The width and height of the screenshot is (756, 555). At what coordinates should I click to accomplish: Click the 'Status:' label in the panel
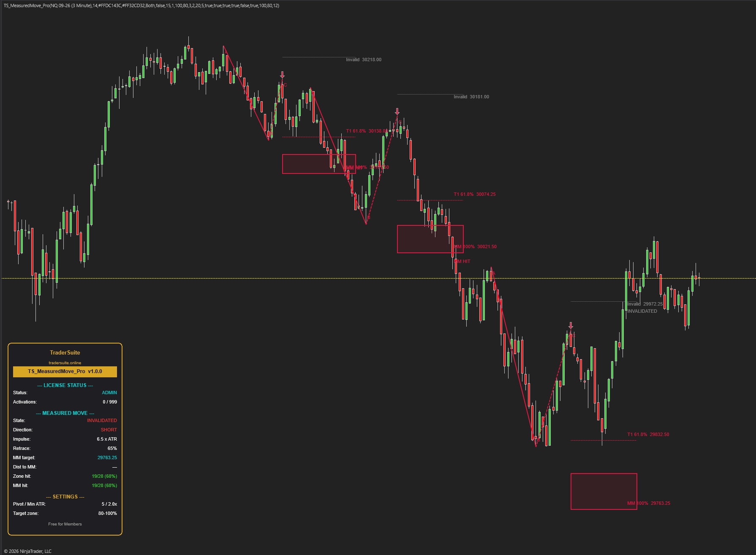click(x=20, y=393)
